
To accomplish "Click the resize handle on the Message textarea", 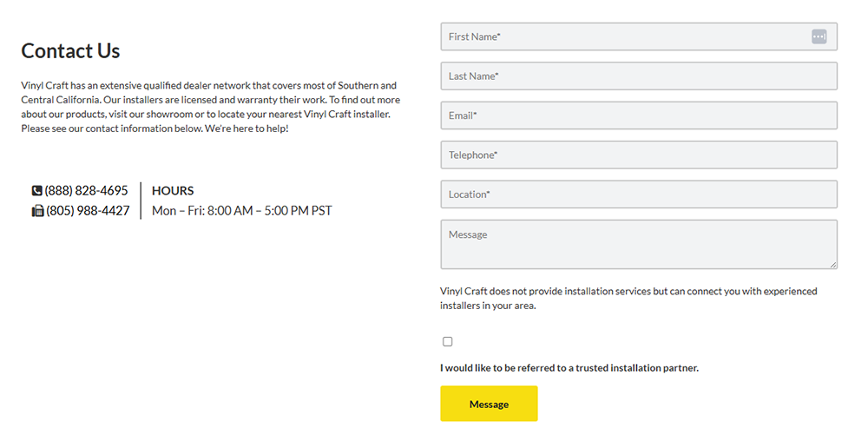I will pos(833,265).
